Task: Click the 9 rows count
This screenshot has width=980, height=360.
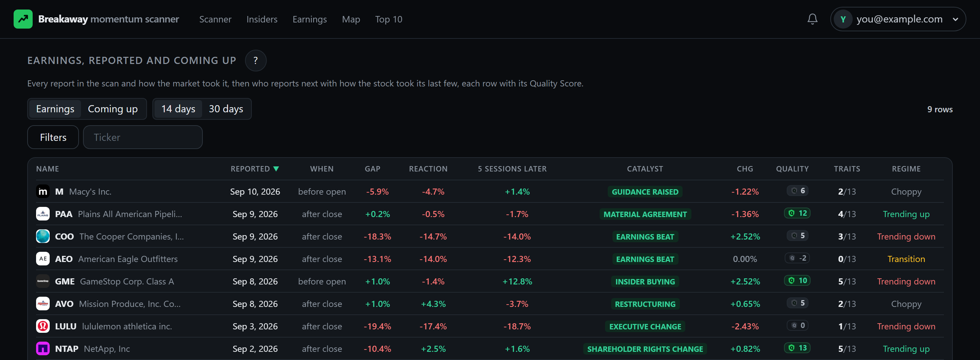Action: point(940,109)
